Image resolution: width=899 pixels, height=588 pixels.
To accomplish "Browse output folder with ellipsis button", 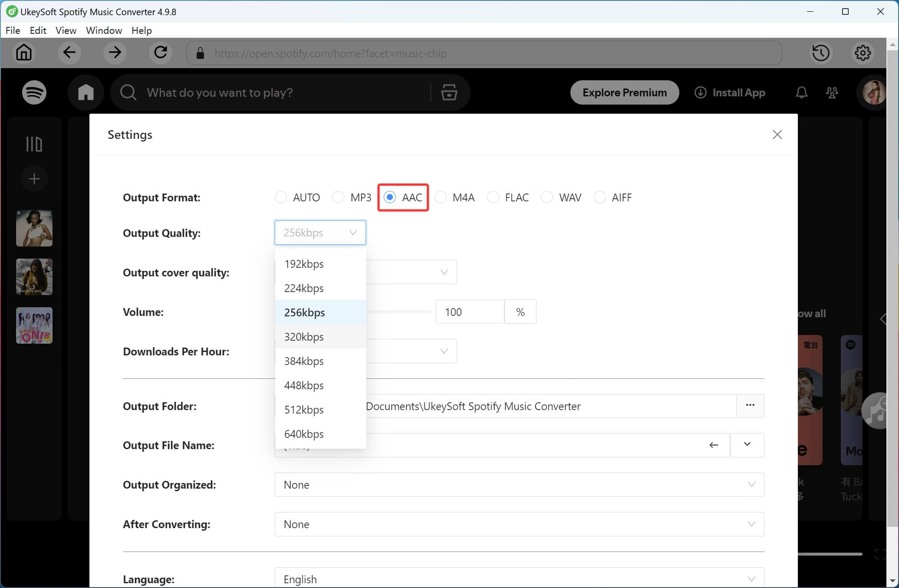I will [x=750, y=406].
